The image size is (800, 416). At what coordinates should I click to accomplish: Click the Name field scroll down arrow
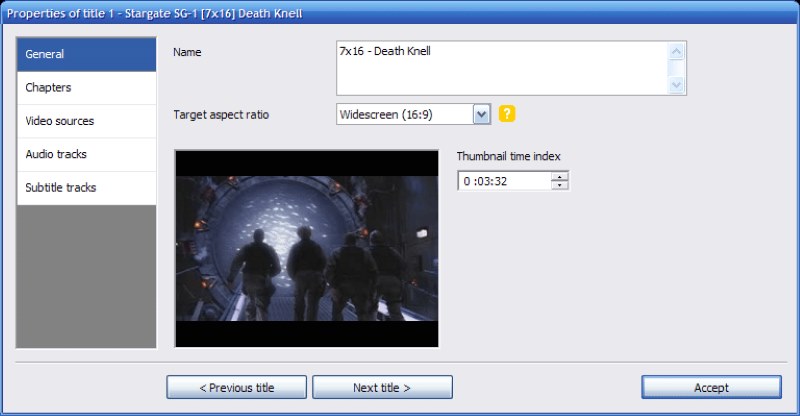point(676,85)
